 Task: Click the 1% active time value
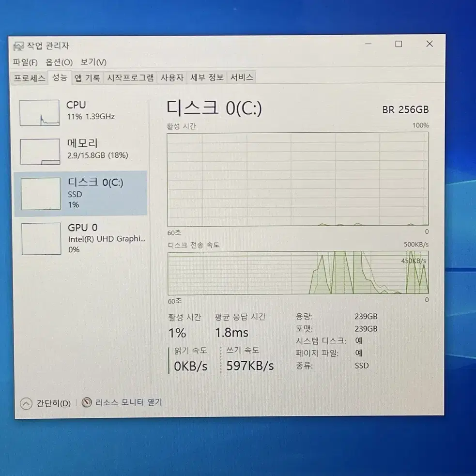pos(177,333)
